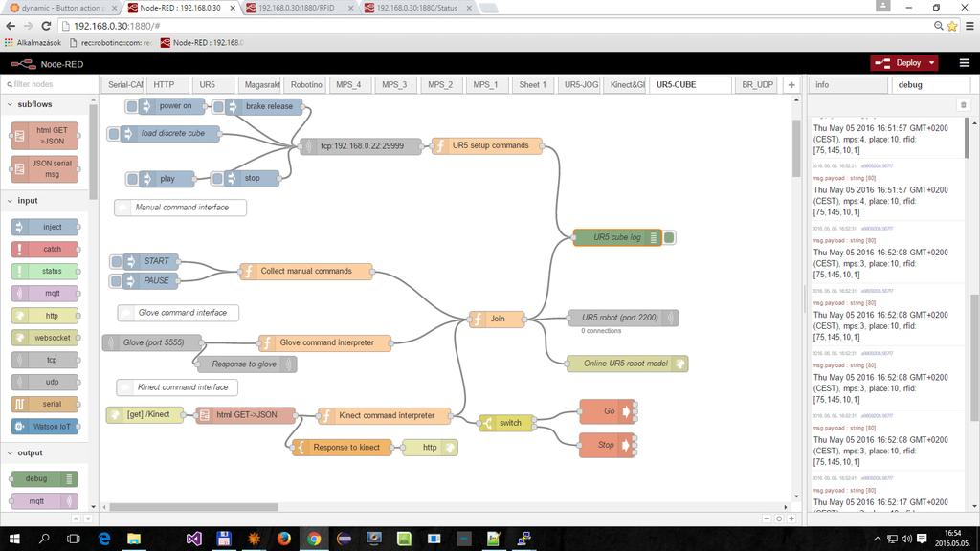Zoom out canvas with minus button
The image size is (980, 551).
click(767, 518)
